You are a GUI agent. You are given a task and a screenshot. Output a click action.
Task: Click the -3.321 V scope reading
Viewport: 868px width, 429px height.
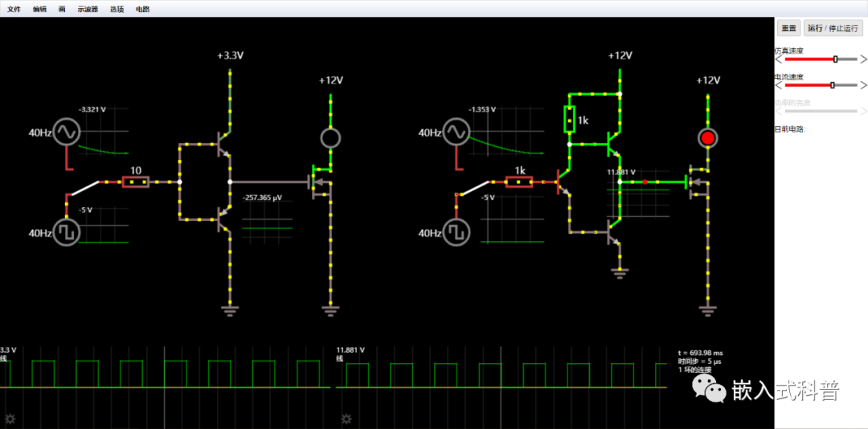93,109
